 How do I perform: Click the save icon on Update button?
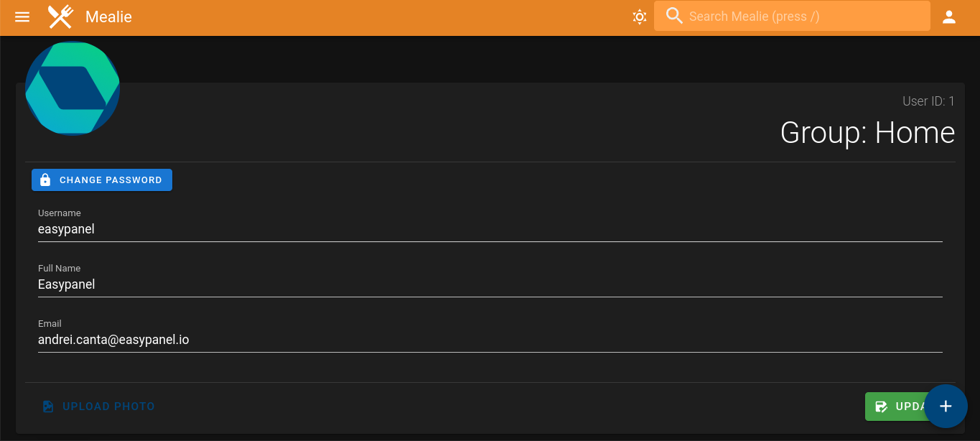(x=882, y=407)
